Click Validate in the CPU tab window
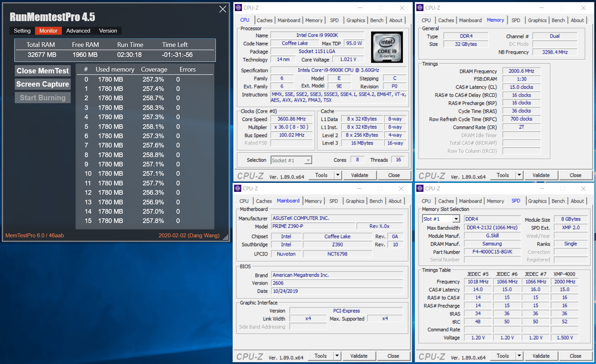 click(359, 175)
